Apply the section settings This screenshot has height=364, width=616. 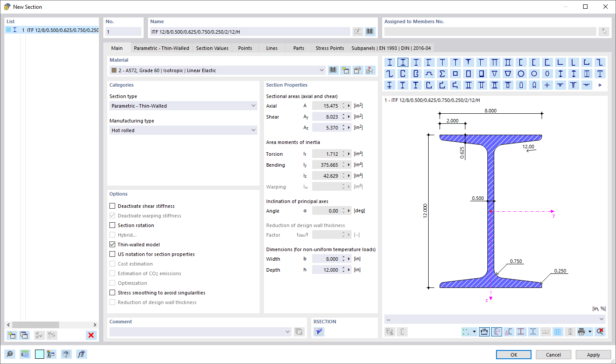[593, 354]
